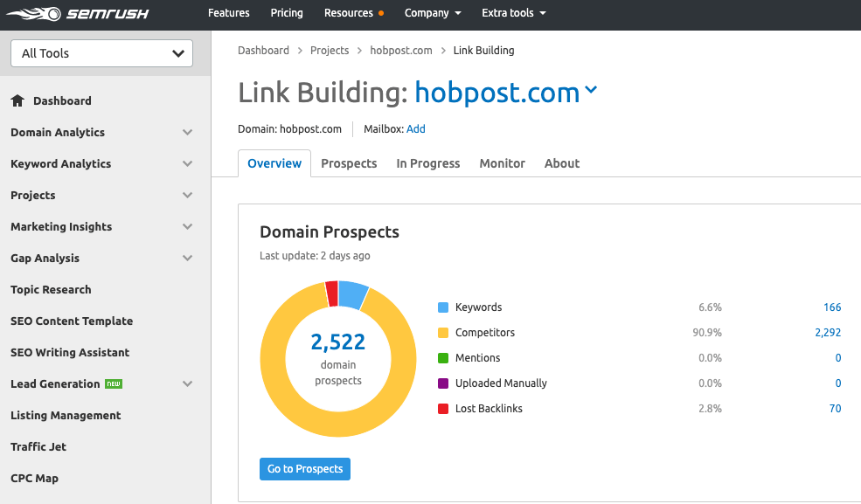Click the blue Keywords legend swatch

pos(443,307)
